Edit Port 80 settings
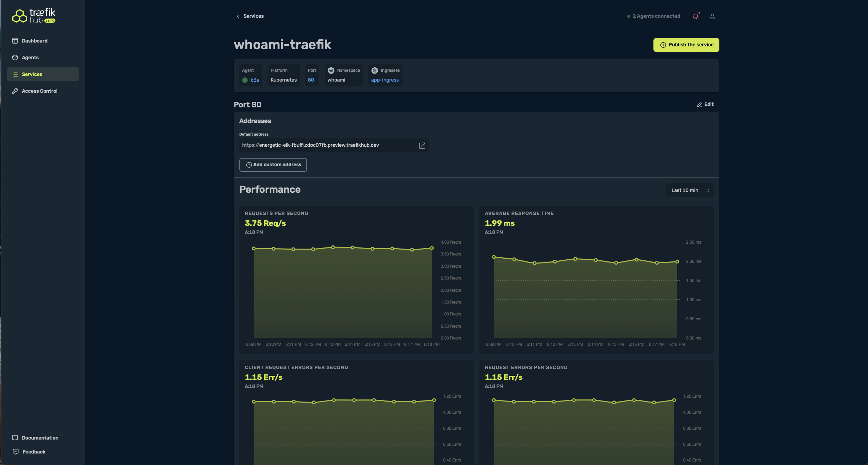The image size is (868, 465). (705, 104)
